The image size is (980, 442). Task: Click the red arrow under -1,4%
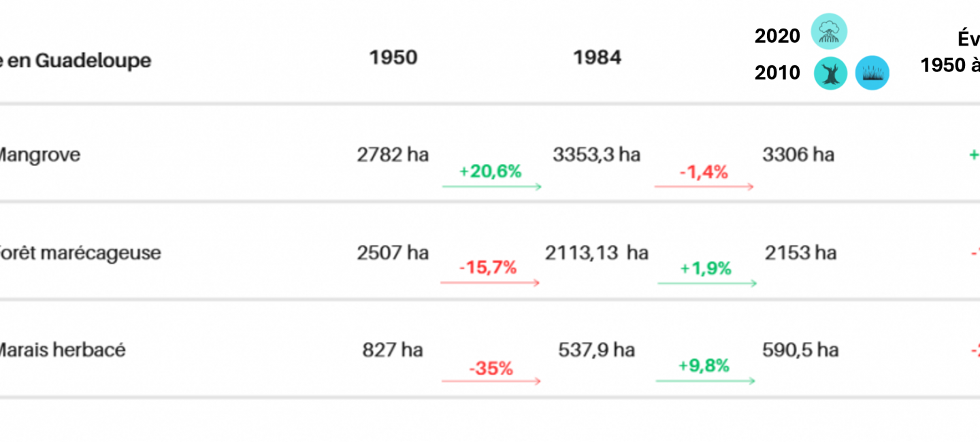704,186
